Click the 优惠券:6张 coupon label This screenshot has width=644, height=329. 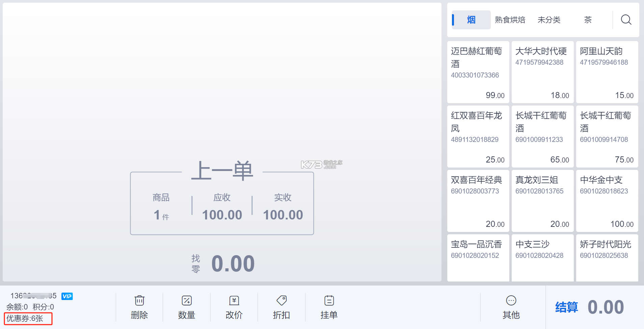pyautogui.click(x=25, y=318)
